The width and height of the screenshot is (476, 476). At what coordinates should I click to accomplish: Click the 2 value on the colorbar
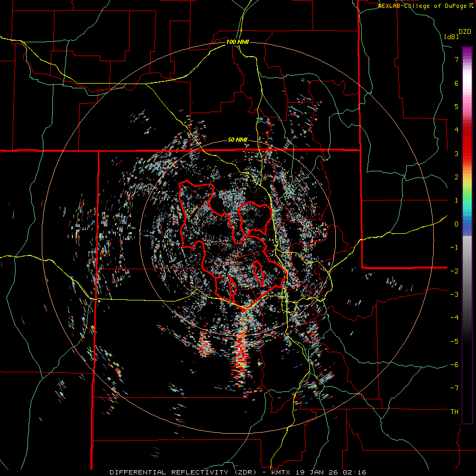456,177
